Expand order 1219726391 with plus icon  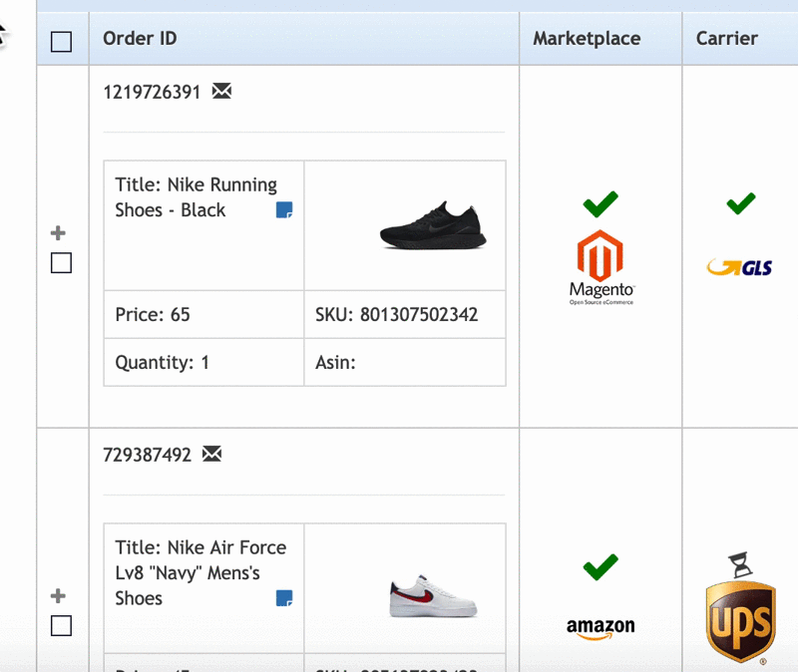tap(58, 233)
